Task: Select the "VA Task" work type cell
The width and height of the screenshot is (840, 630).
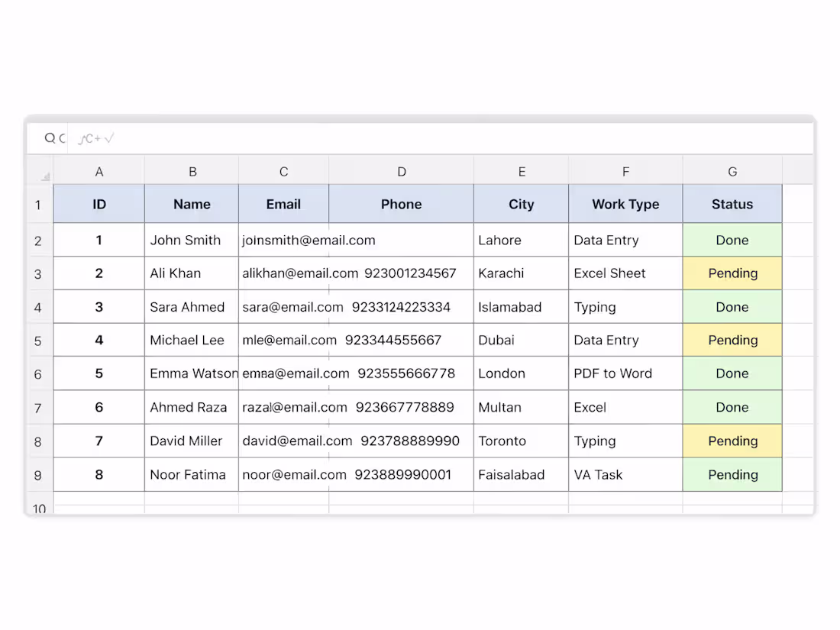Action: coord(625,475)
